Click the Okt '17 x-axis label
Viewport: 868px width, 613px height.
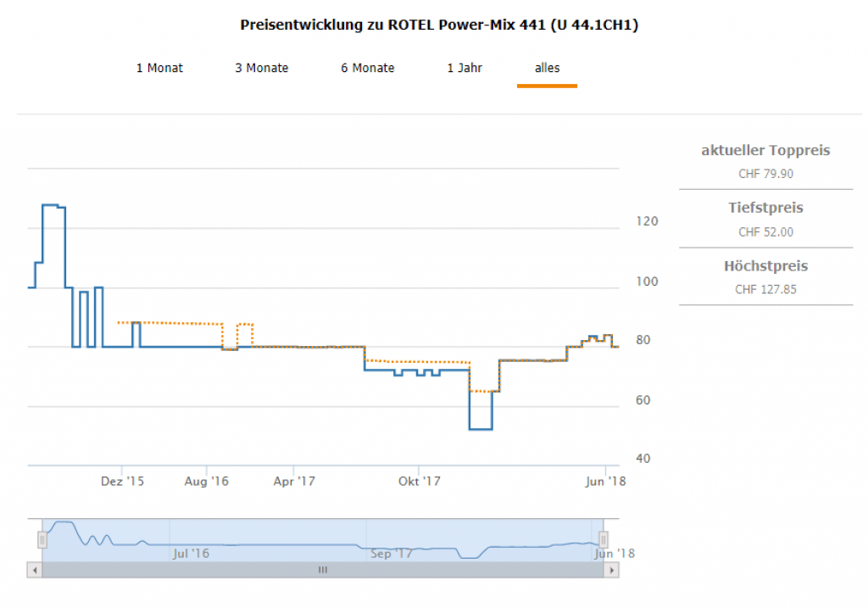pyautogui.click(x=420, y=482)
